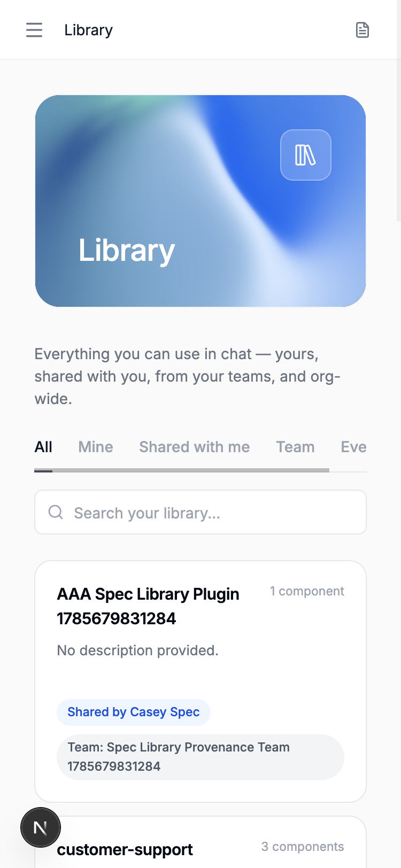
Task: Click the 3 components count label
Action: pyautogui.click(x=303, y=847)
